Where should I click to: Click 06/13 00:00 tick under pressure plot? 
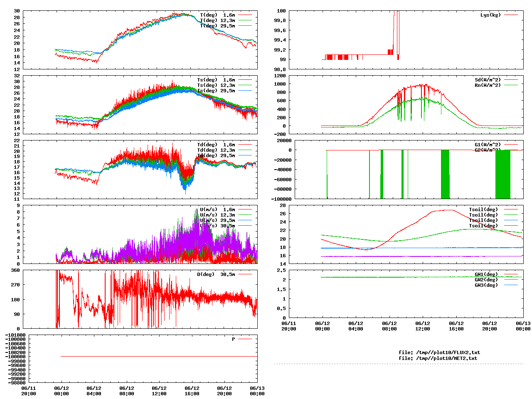(x=257, y=391)
